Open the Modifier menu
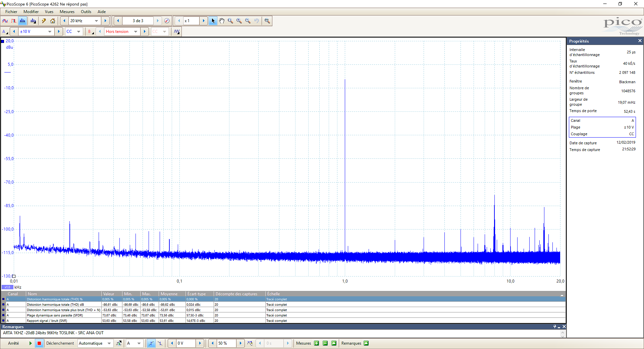Viewport: 644px width, 349px height. coord(31,12)
